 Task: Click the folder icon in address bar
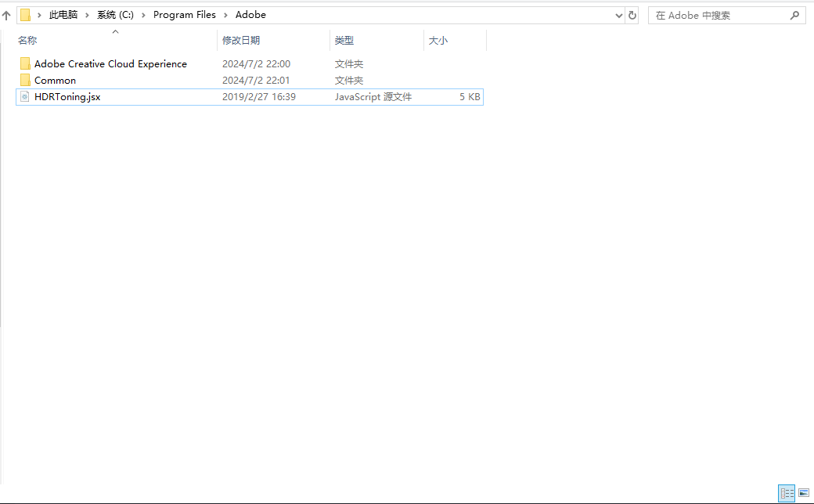click(x=25, y=15)
